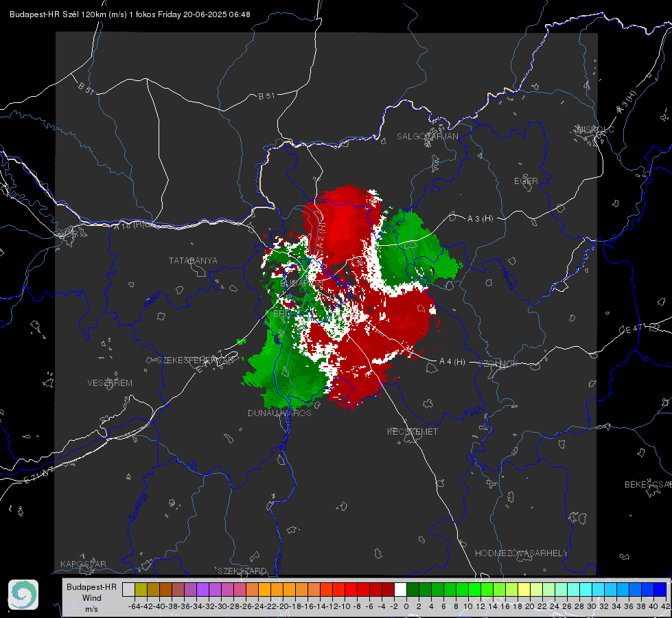Click the BÉKÉSCSABA city label

click(x=648, y=484)
